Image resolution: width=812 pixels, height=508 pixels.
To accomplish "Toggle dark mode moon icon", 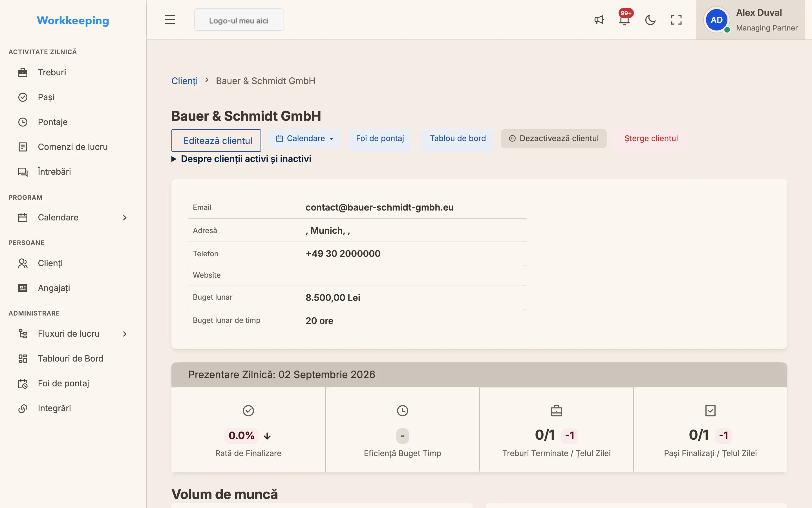I will coord(650,20).
